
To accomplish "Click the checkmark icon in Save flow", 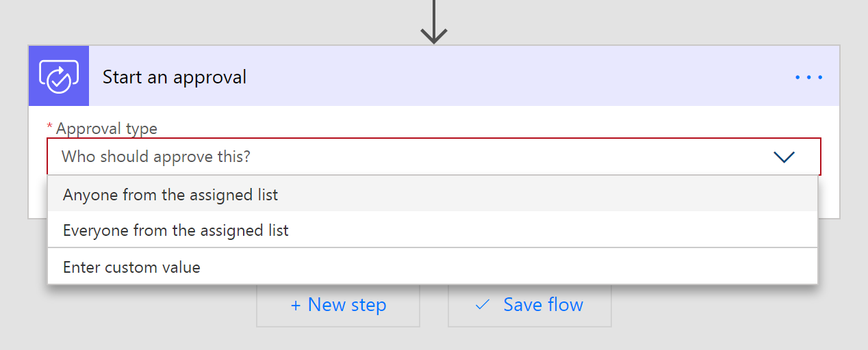I will pyautogui.click(x=483, y=305).
